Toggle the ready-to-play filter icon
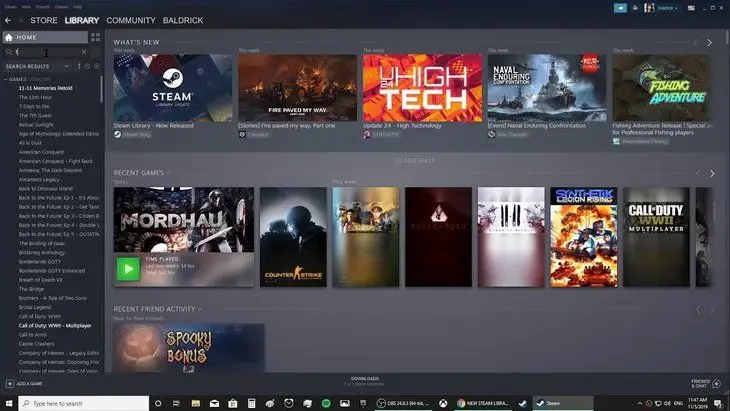The height and width of the screenshot is (411, 730). click(x=97, y=67)
